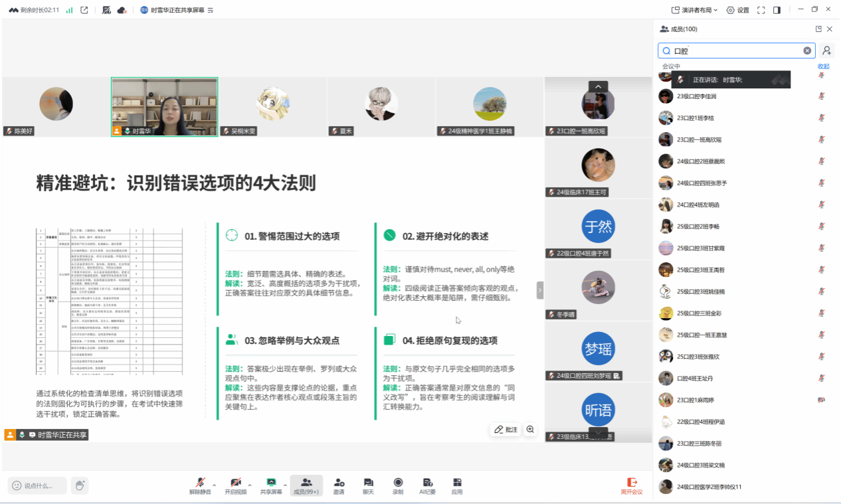Open sharing options menu beside 时雪华正在共享屏幕

211,10
